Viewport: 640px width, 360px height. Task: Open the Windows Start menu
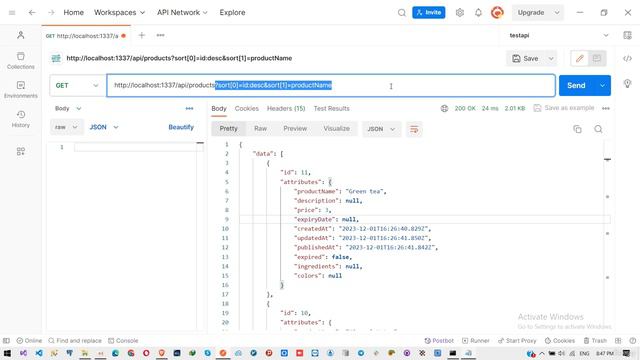tap(7, 353)
